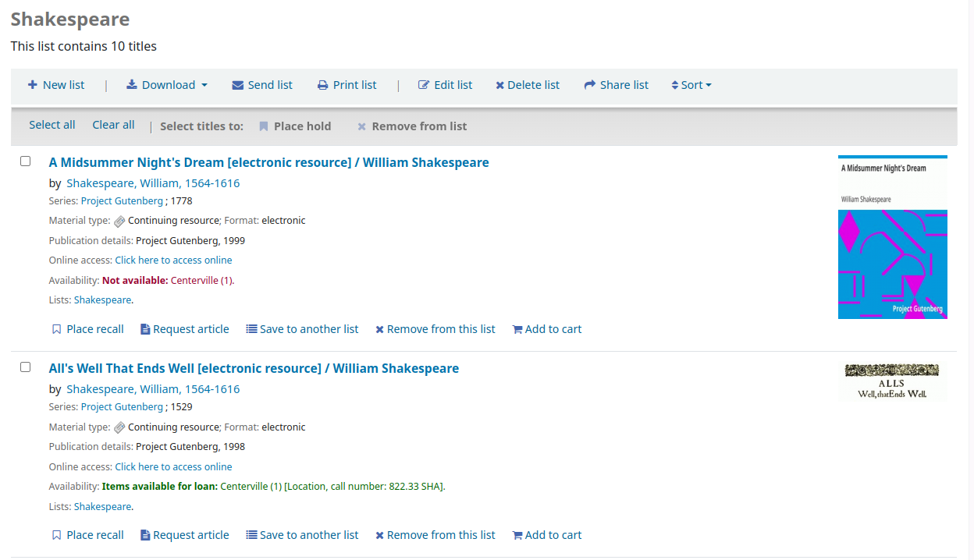
Task: Click the Share list arrow icon
Action: [590, 85]
